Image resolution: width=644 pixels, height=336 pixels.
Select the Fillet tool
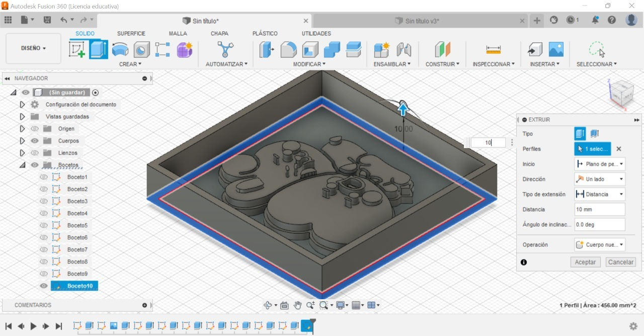tap(288, 49)
